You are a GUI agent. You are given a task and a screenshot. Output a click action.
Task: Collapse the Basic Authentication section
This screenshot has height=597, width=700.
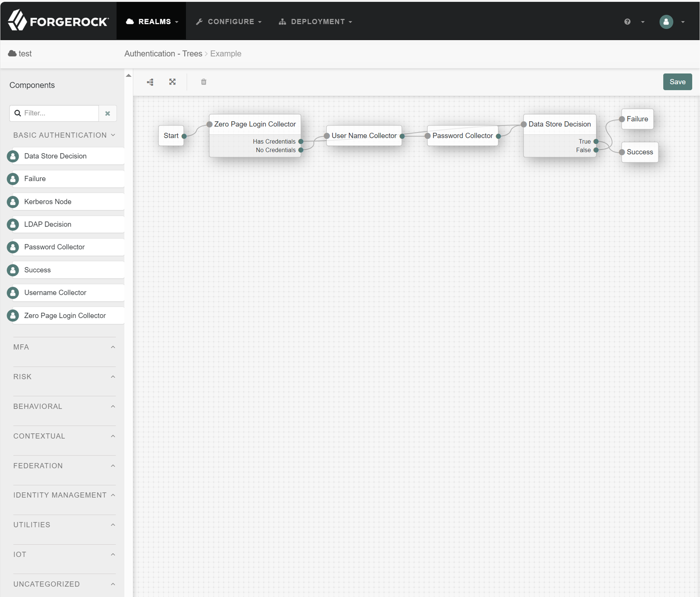click(64, 135)
